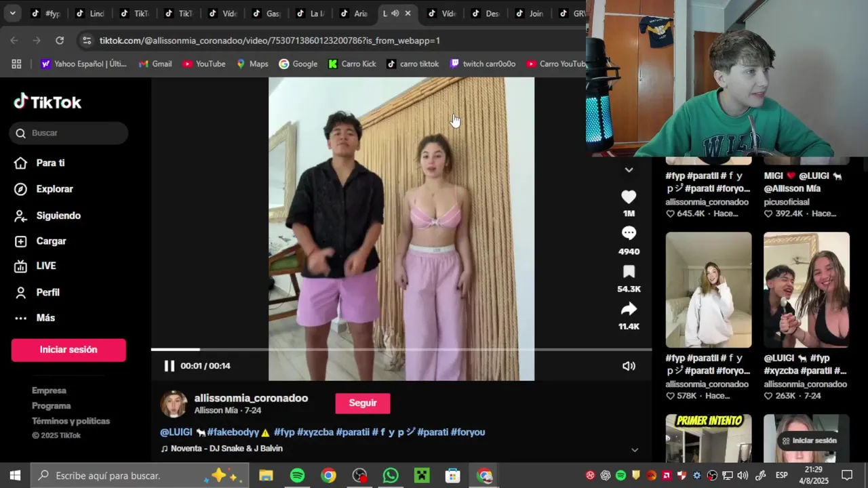Save video with bookmark icon
Viewport: 868px width, 488px height.
[x=629, y=272]
